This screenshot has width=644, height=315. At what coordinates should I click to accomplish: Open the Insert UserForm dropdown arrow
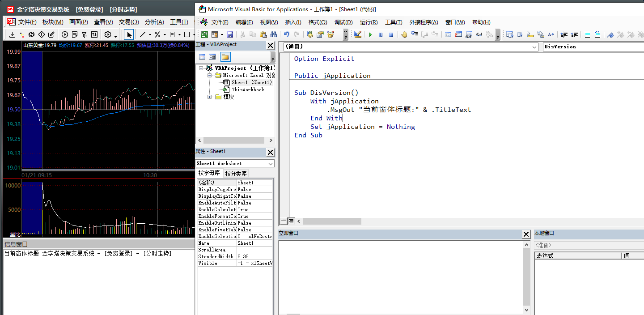(x=222, y=34)
